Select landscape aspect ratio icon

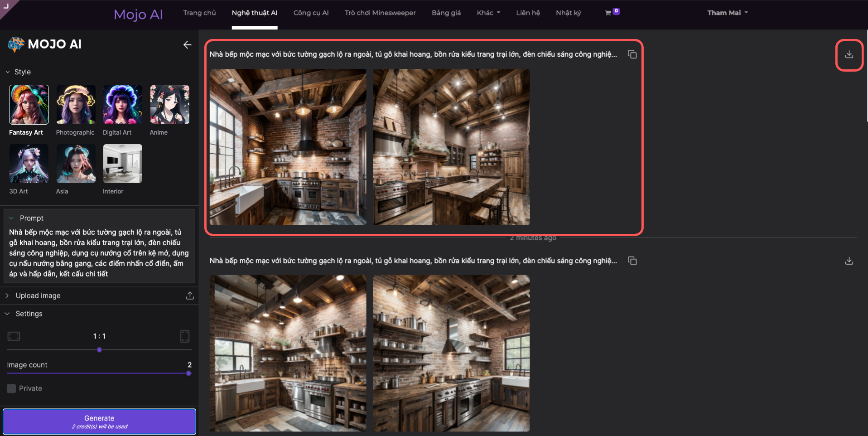(14, 336)
